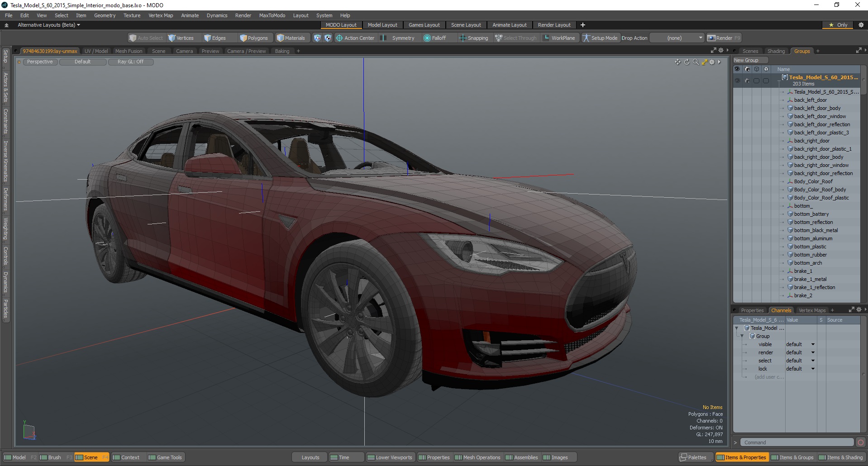Click Items & Properties button

click(x=741, y=457)
